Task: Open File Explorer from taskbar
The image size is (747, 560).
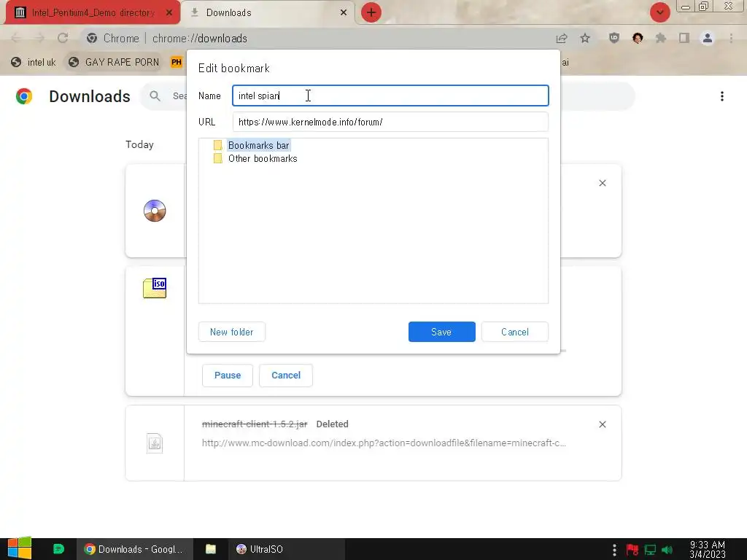Action: (x=211, y=549)
